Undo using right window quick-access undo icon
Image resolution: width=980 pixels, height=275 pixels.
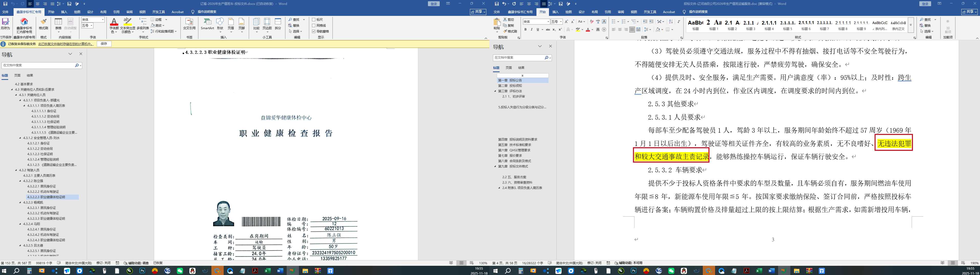click(x=504, y=4)
